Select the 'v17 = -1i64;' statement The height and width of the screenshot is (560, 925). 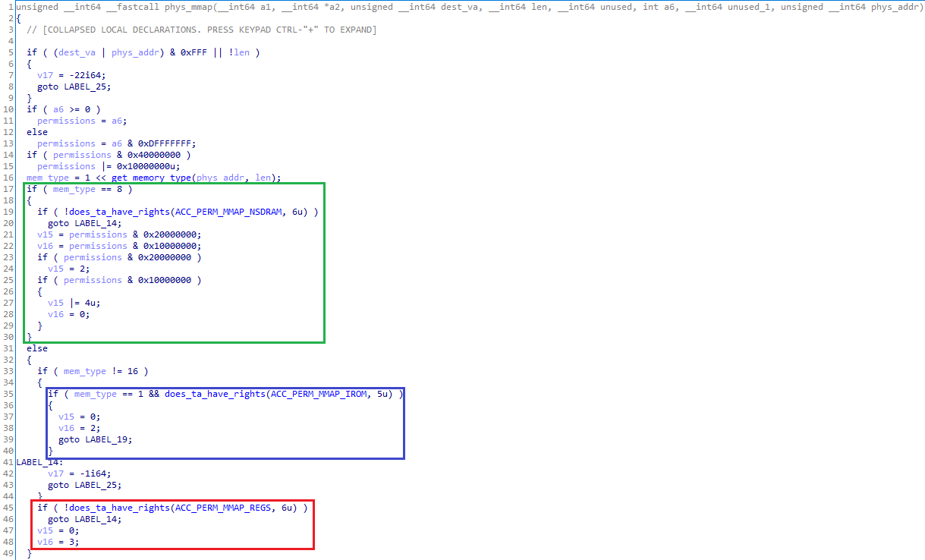tap(80, 473)
